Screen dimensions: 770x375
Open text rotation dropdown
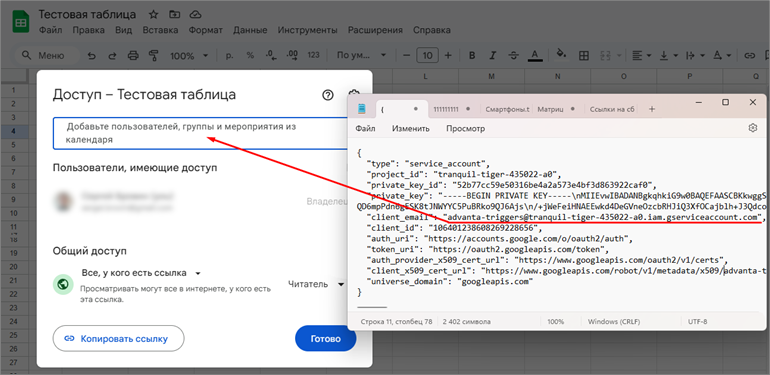pyautogui.click(x=722, y=55)
